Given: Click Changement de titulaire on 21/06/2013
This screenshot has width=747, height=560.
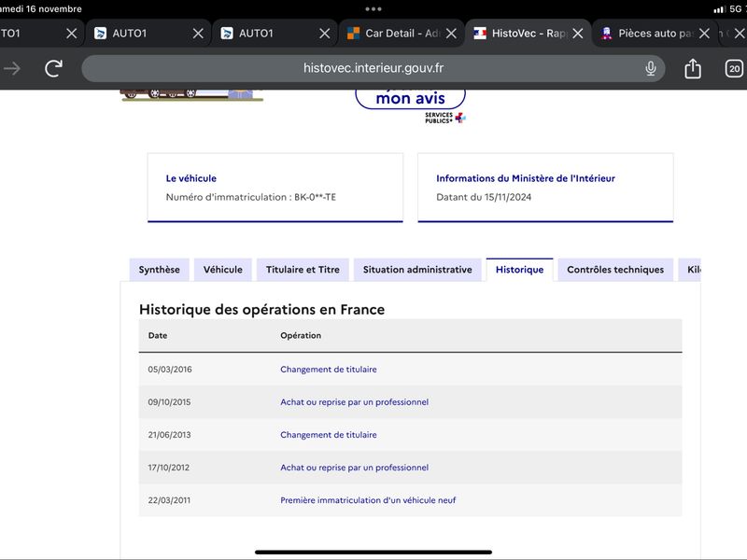Looking at the screenshot, I should 329,435.
